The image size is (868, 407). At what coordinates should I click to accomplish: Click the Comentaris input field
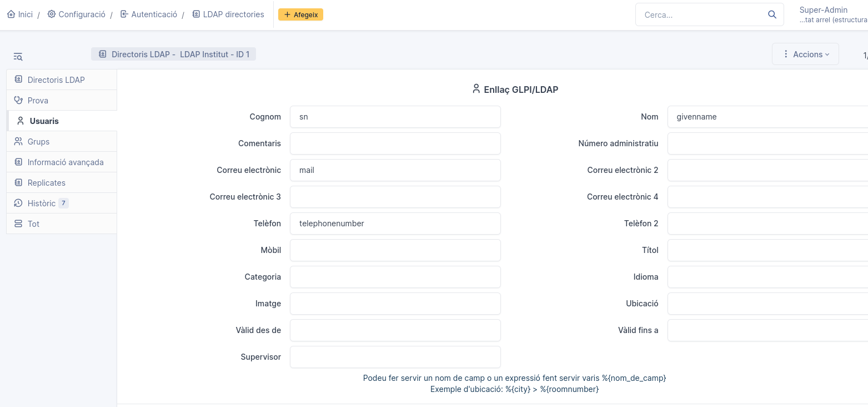[x=395, y=143]
